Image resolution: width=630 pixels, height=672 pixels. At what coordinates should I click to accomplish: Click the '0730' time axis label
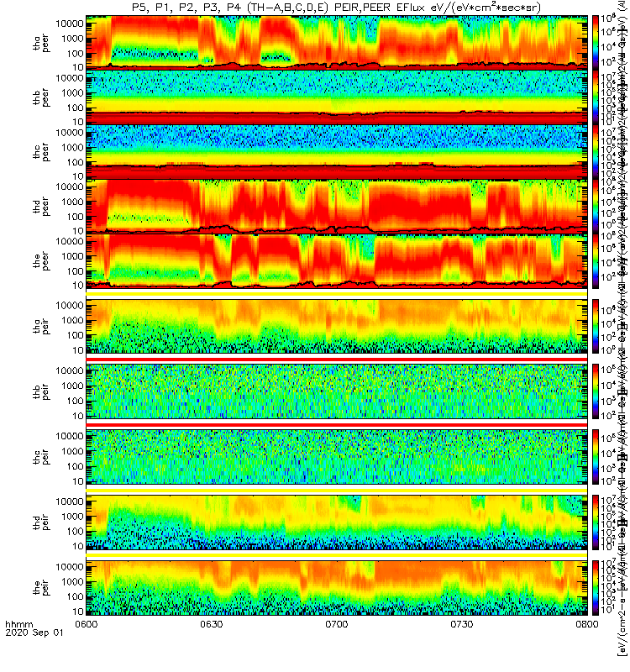[x=461, y=624]
